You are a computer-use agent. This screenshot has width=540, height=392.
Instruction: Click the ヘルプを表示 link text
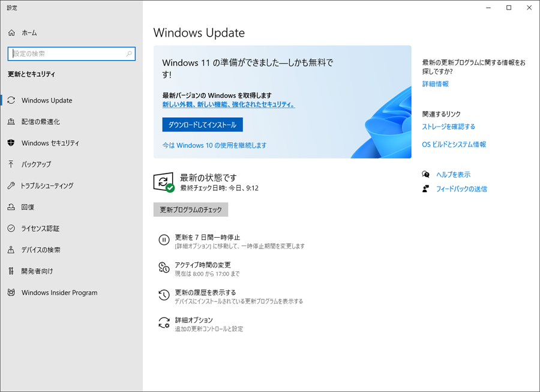point(453,175)
